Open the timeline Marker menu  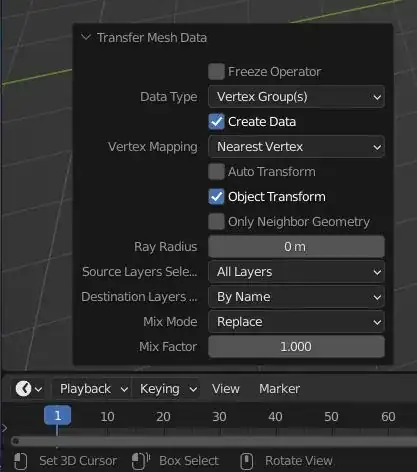[280, 389]
